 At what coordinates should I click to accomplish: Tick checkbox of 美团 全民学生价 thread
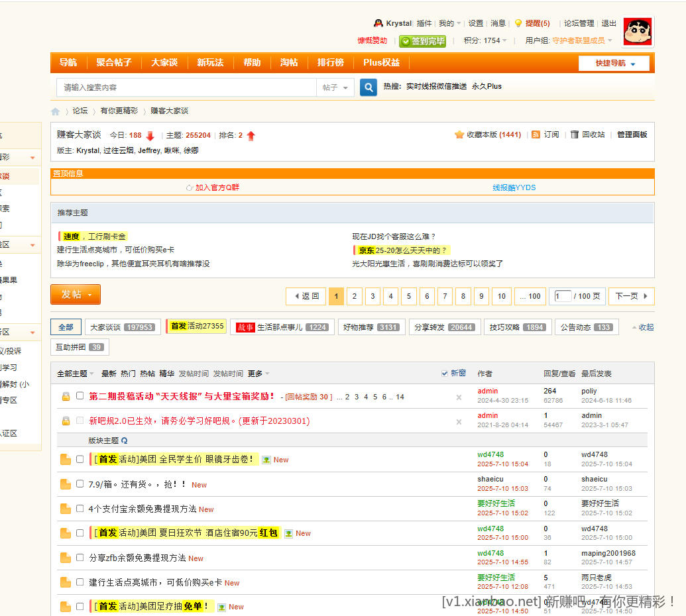pyautogui.click(x=80, y=459)
